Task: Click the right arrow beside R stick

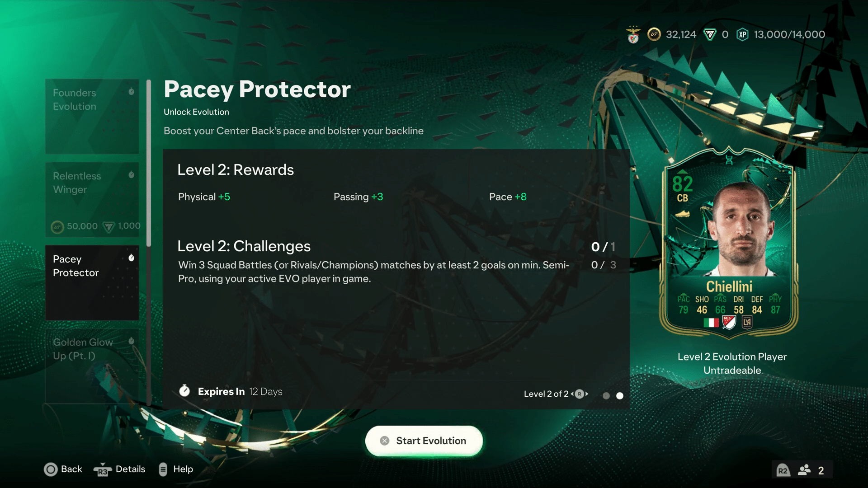Action: 587,394
